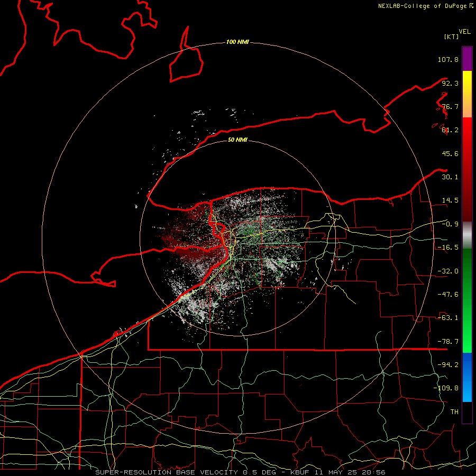The image size is (476, 476).
Task: Click the Super-Resolution Base Velocity caption
Action: [x=241, y=472]
